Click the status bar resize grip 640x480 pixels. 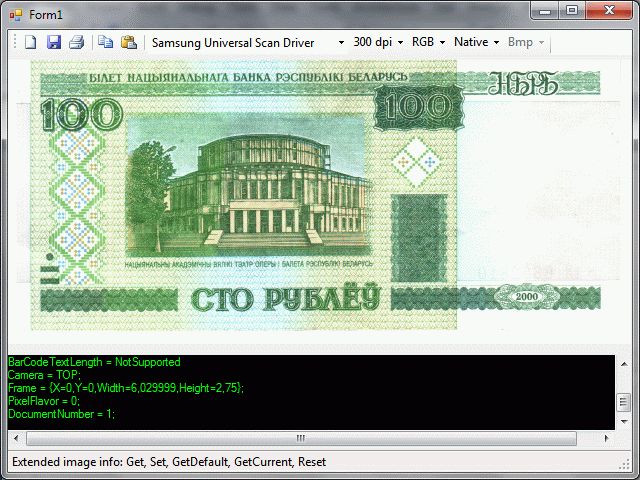(625, 464)
